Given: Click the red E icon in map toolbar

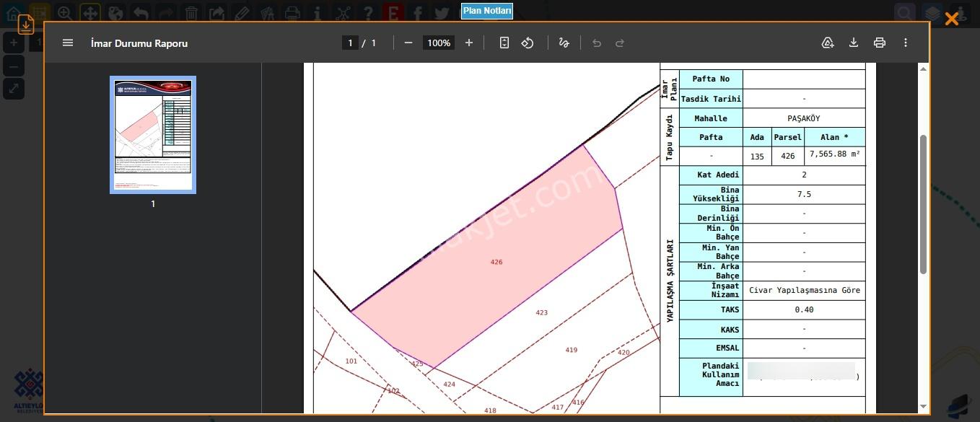Looking at the screenshot, I should pos(393,12).
